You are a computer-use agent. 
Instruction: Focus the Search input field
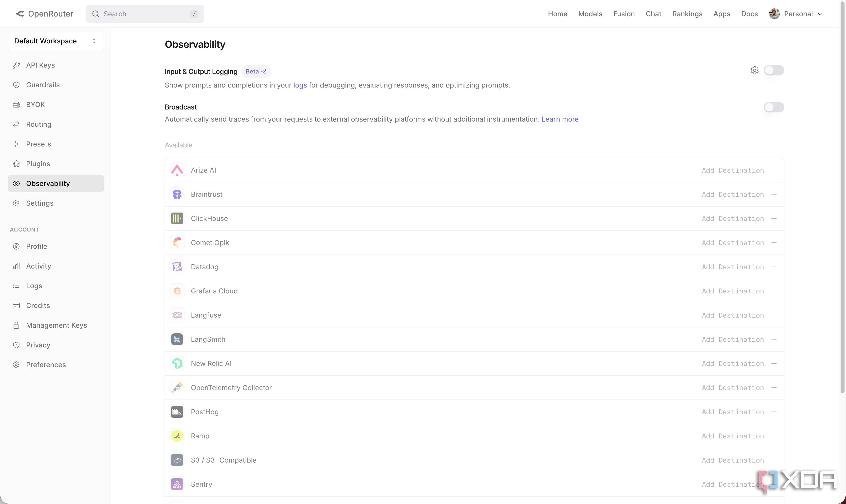145,14
